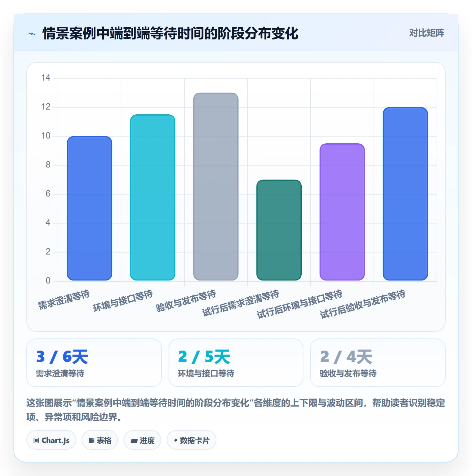Select the green 试行后需求澄清等待 bar
This screenshot has width=472, height=476.
click(279, 230)
